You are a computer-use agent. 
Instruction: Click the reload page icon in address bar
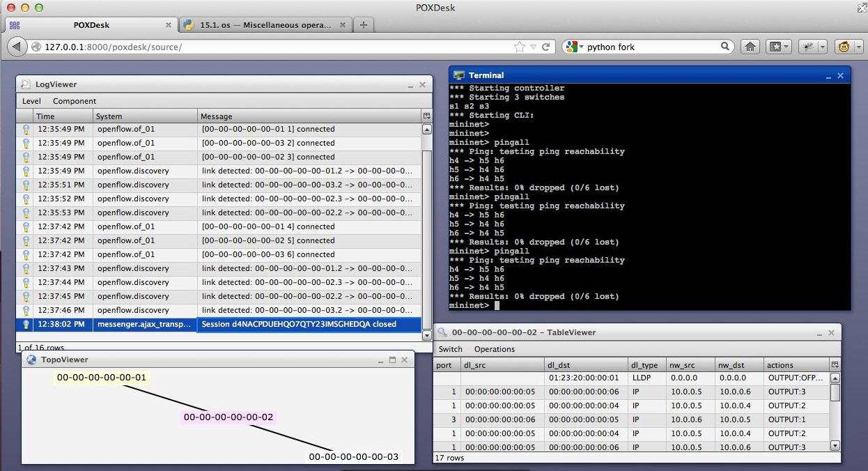(546, 47)
